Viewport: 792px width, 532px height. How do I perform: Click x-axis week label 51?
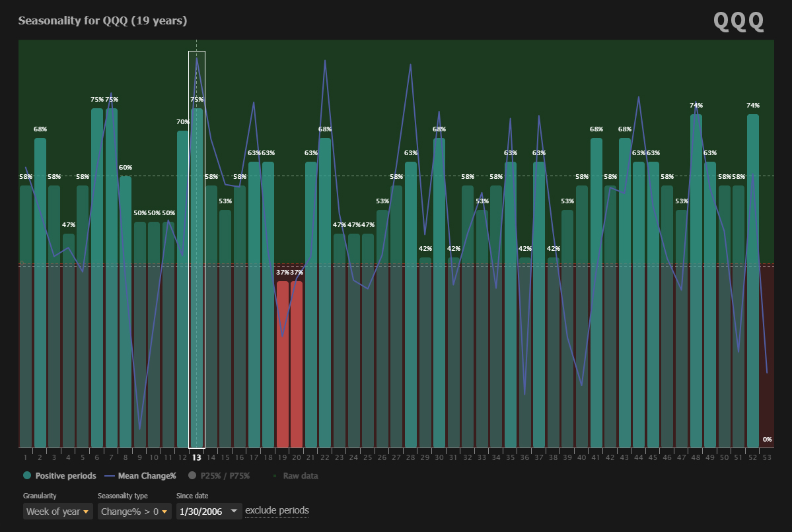(x=738, y=457)
